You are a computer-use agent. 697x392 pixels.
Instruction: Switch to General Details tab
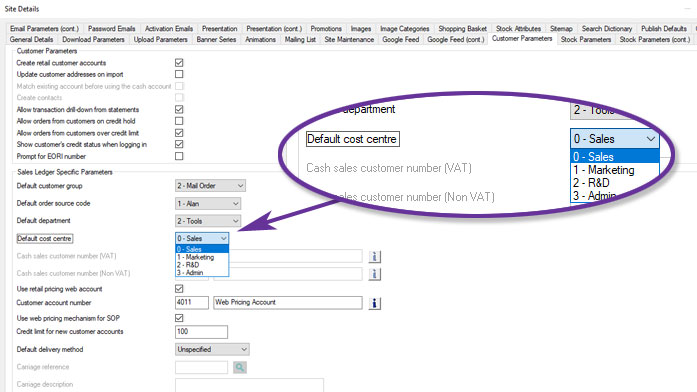click(x=32, y=40)
